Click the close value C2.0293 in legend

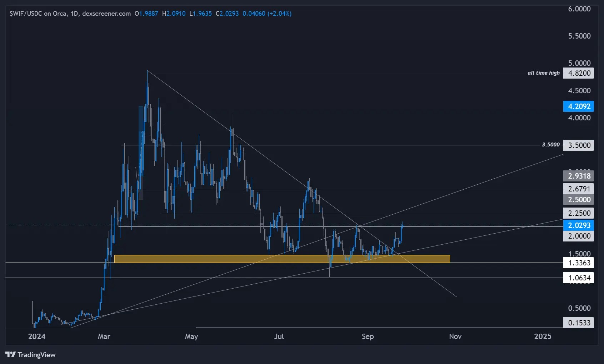[x=228, y=14]
